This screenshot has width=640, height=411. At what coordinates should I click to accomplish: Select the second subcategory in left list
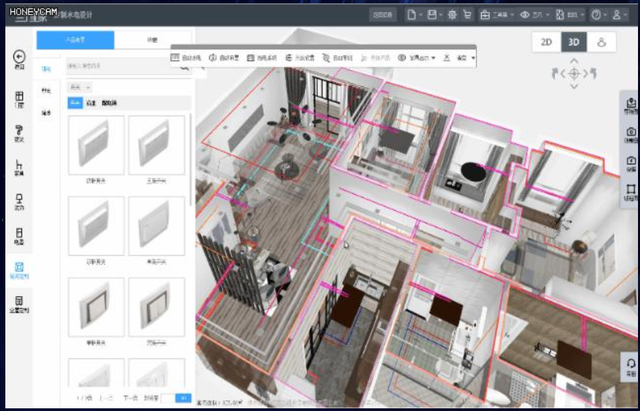coord(47,91)
